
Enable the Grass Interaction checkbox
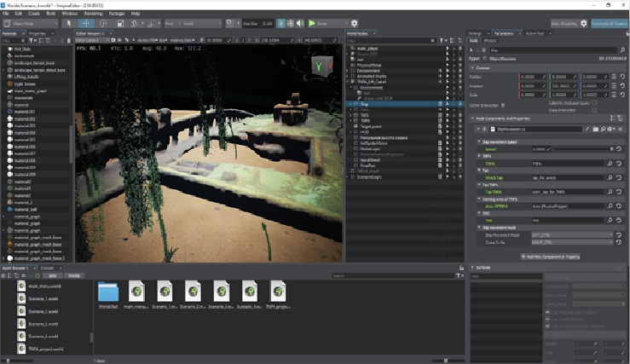click(595, 110)
